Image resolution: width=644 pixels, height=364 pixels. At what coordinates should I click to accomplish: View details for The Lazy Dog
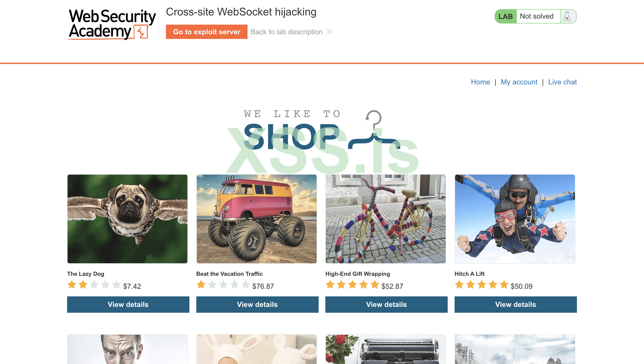point(128,304)
